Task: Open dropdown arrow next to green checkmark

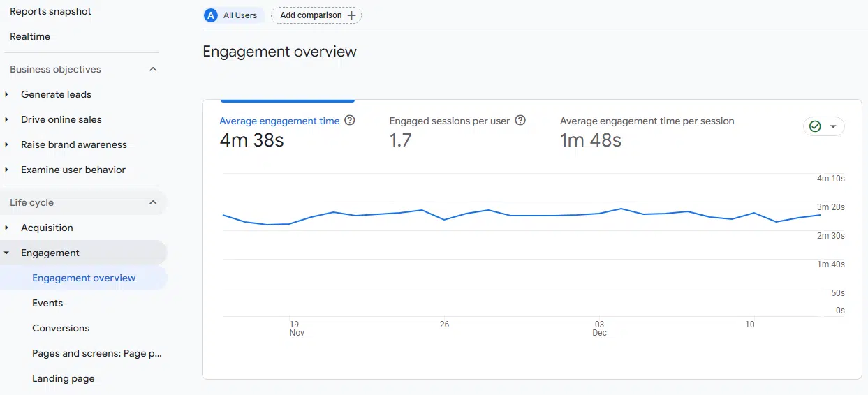Action: click(x=832, y=126)
